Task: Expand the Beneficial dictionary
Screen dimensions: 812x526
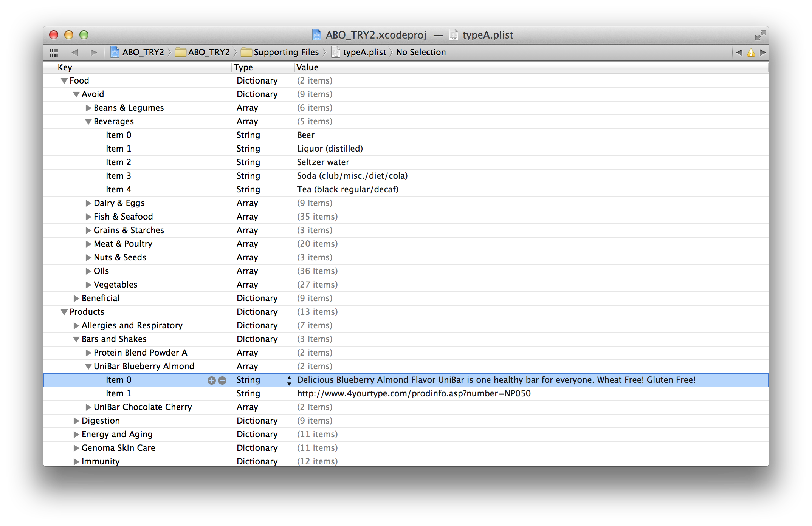Action: coord(76,299)
